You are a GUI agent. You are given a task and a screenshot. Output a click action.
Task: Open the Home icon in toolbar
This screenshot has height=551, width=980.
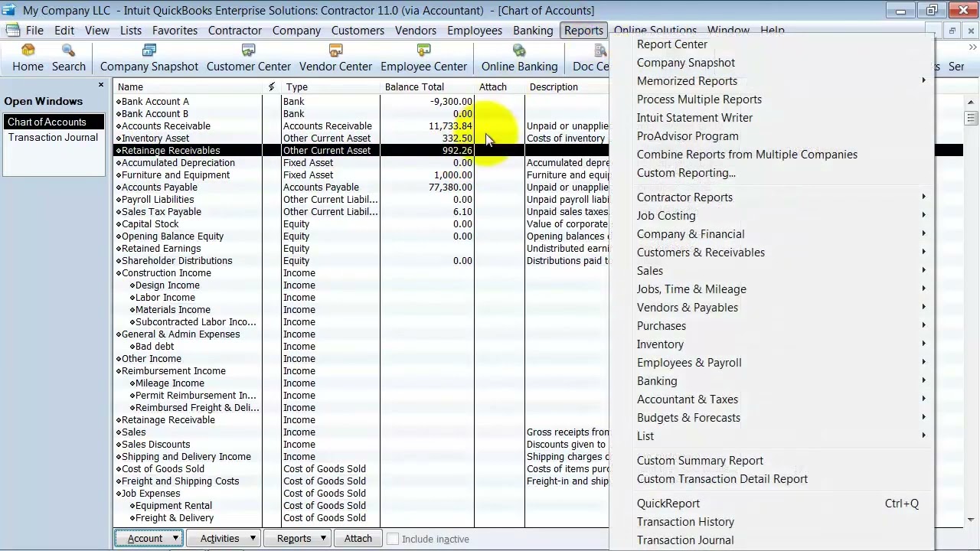coord(28,58)
